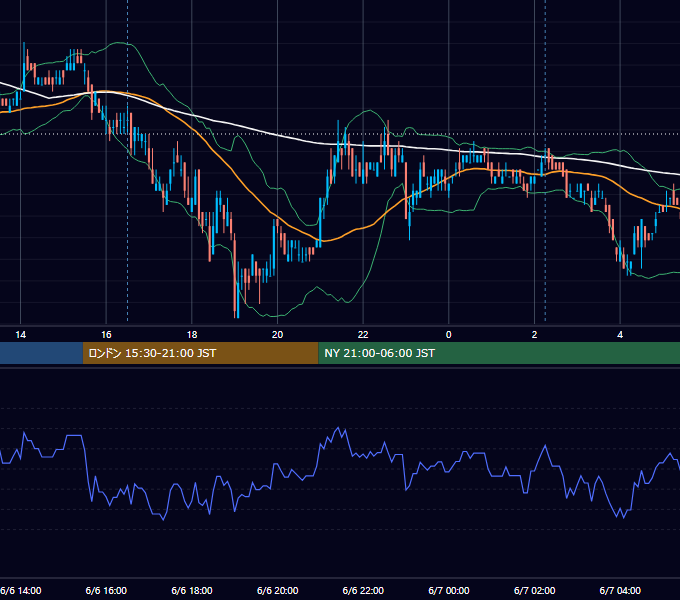
Task: Click the 6/6 22:00 date label
Action: tap(363, 590)
